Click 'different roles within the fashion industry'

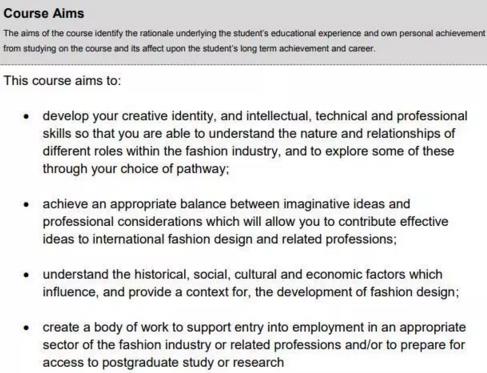(160, 151)
